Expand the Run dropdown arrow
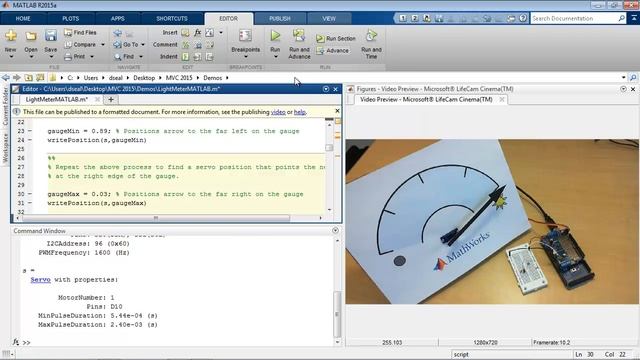640x360 pixels. click(x=276, y=57)
